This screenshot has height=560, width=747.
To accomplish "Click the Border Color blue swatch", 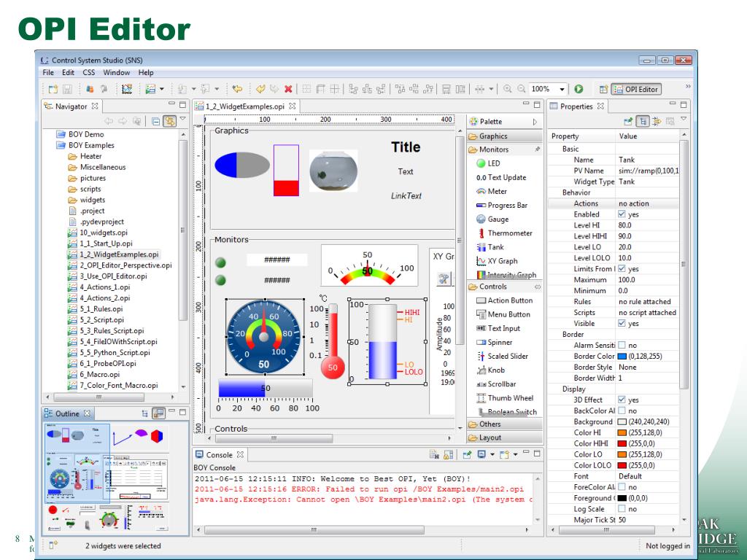I will point(622,356).
